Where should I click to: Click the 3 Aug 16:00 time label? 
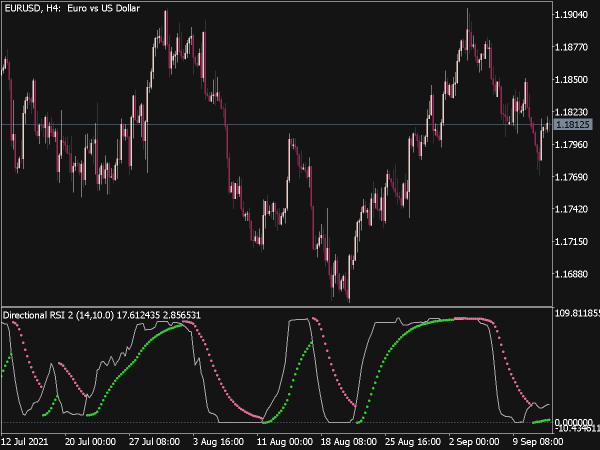point(218,442)
